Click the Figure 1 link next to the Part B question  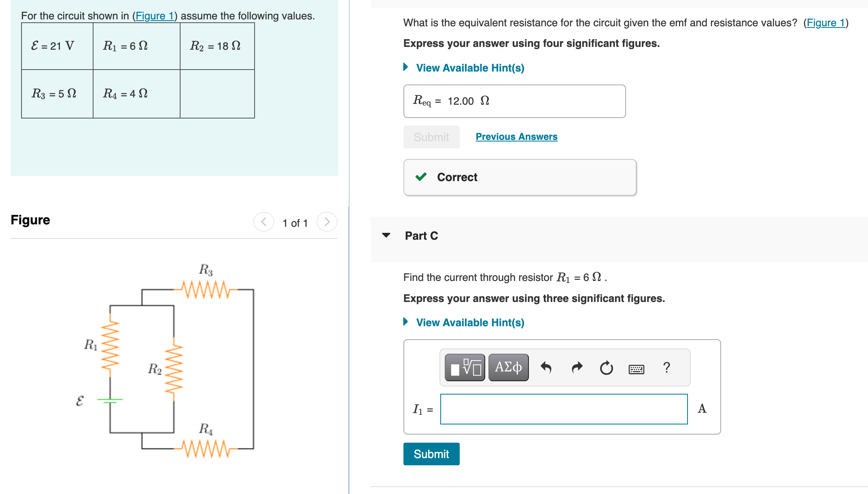(x=826, y=23)
